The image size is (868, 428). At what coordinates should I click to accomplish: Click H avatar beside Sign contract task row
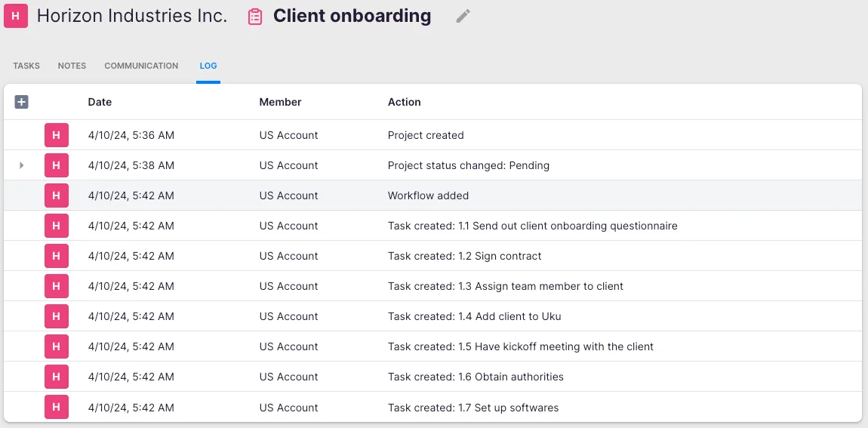tap(57, 256)
